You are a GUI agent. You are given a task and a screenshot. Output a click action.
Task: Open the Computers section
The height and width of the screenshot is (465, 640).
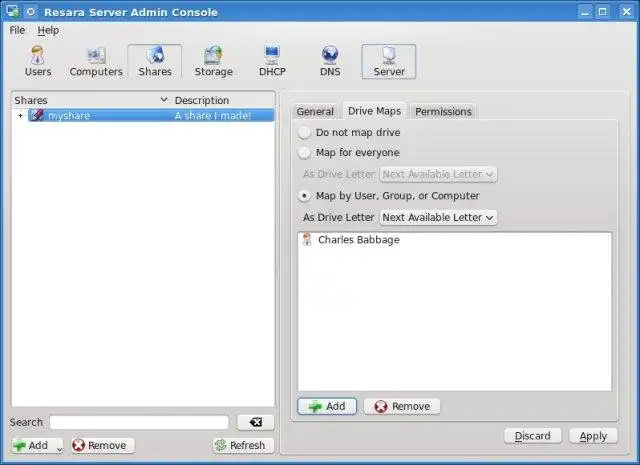point(96,61)
